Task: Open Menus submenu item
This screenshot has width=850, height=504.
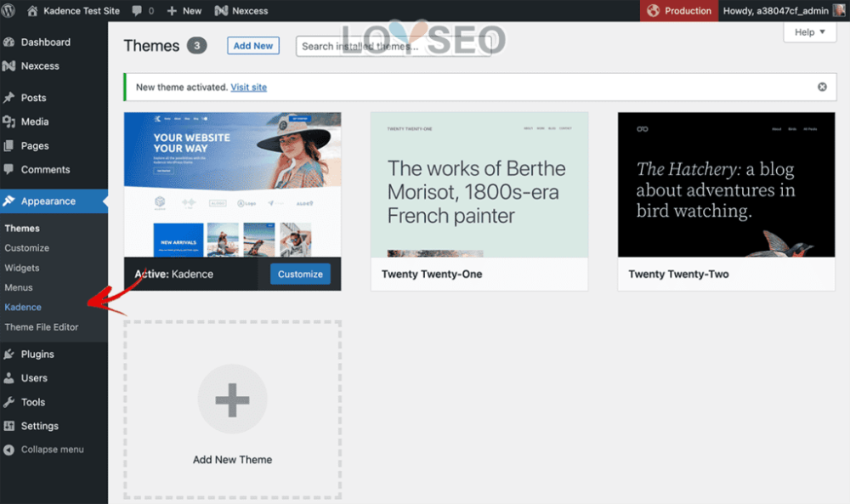Action: [x=19, y=288]
